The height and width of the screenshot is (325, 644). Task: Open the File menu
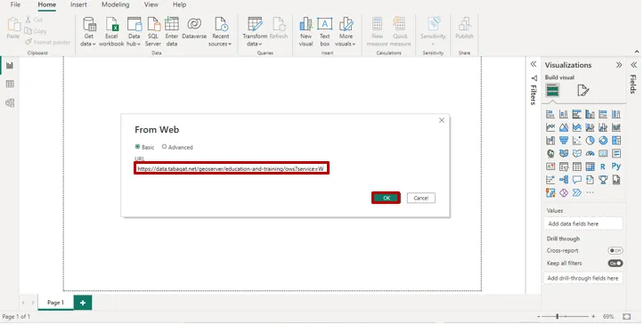coord(15,4)
